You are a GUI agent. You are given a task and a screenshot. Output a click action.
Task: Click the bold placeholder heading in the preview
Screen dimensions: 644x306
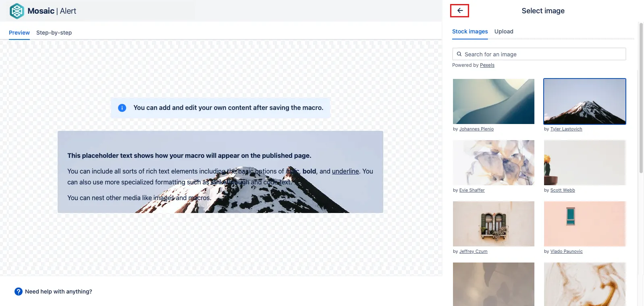(x=189, y=155)
